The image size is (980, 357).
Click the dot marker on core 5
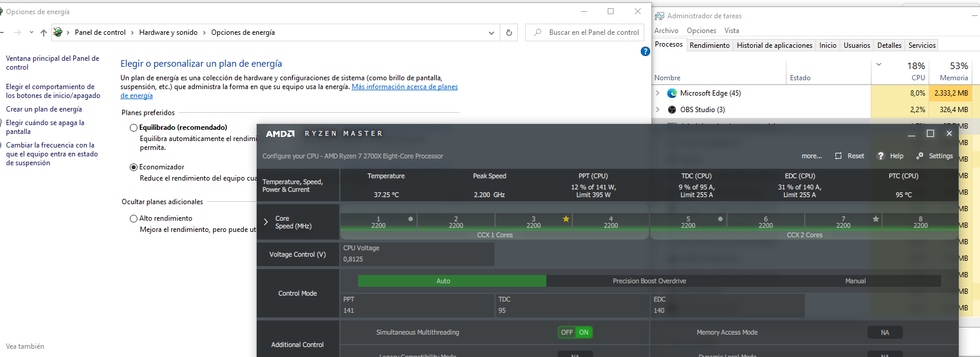[720, 219]
